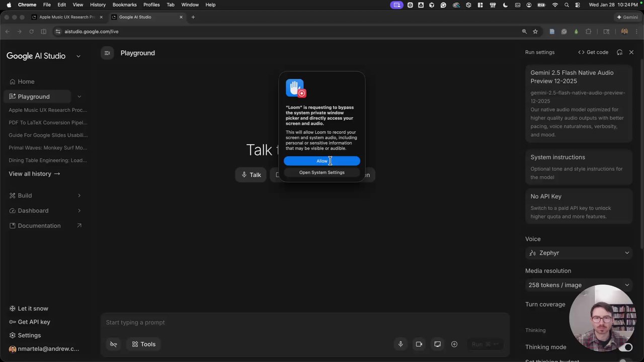
Task: Open the Wi-Fi menu bar icon
Action: pos(555,5)
